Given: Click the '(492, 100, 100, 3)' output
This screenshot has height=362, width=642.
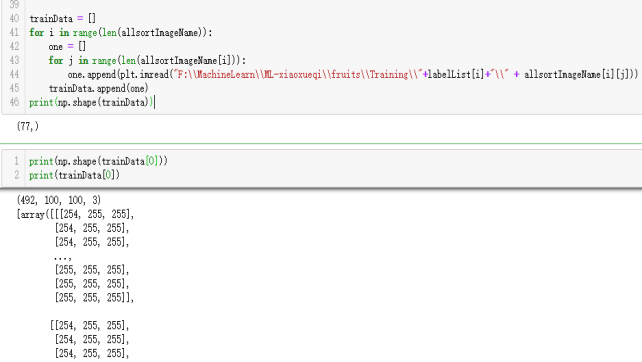Looking at the screenshot, I should coord(59,200).
